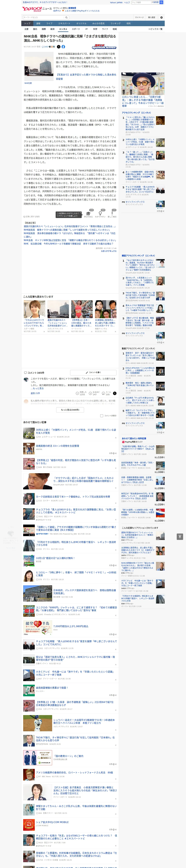186x868 pixels.
Task: Select the 速報 tab
Action: [38, 24]
